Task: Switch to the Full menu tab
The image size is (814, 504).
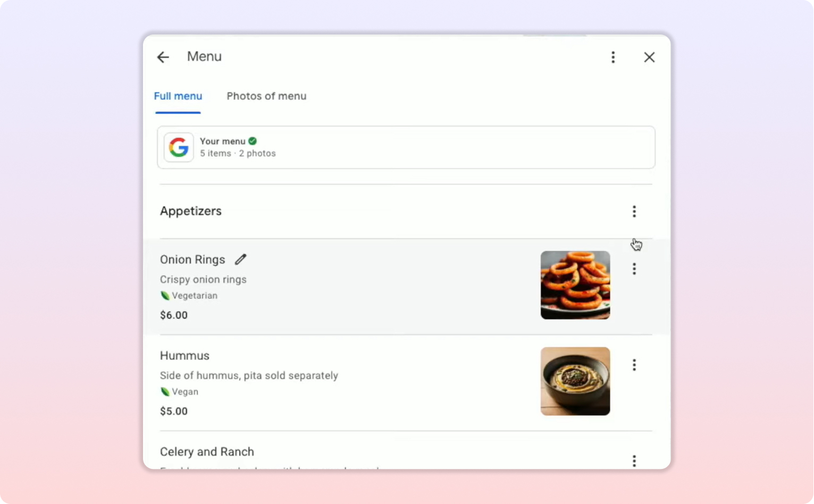Action: (178, 96)
